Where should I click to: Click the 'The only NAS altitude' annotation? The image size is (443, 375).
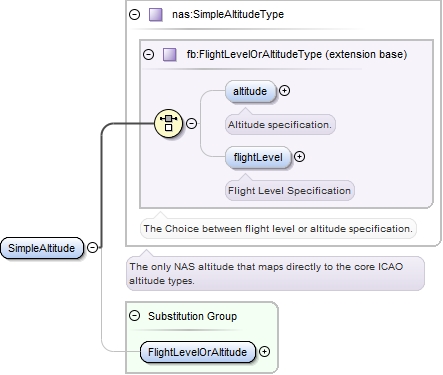click(x=275, y=273)
